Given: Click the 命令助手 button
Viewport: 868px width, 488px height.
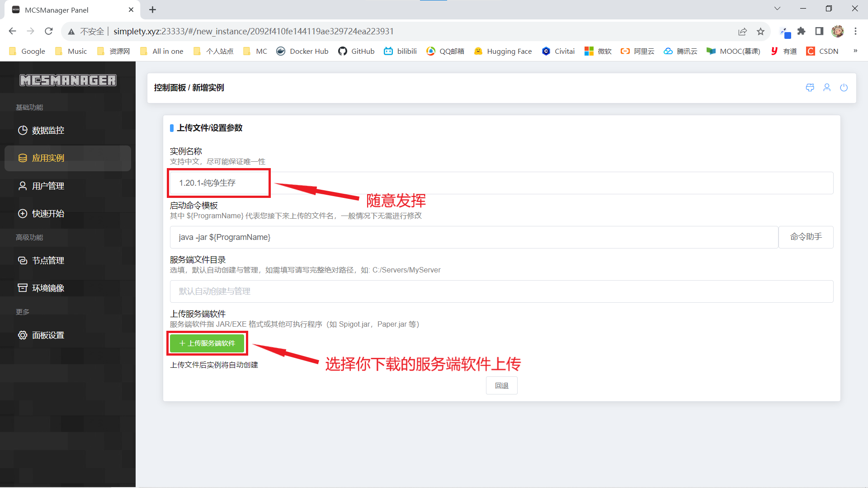Looking at the screenshot, I should (x=806, y=237).
